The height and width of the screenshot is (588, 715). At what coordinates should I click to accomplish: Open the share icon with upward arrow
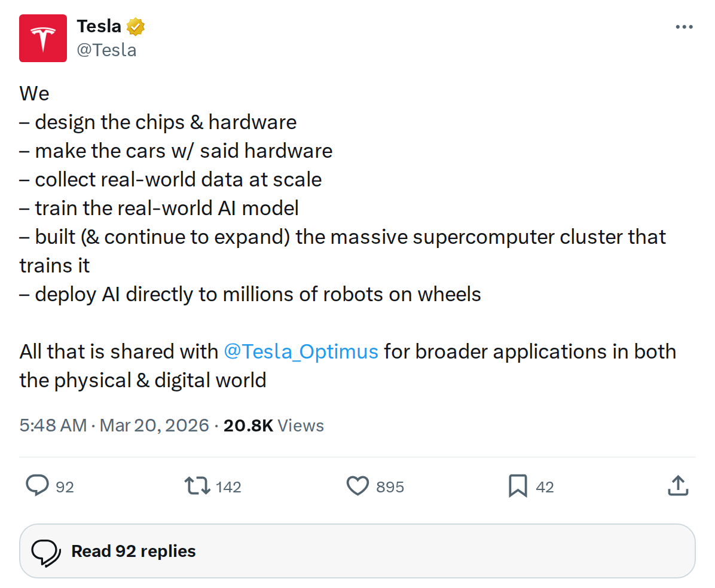(x=678, y=486)
